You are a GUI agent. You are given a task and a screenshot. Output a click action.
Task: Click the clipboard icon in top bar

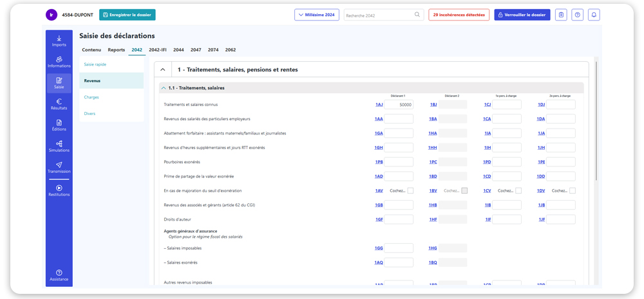pos(561,15)
